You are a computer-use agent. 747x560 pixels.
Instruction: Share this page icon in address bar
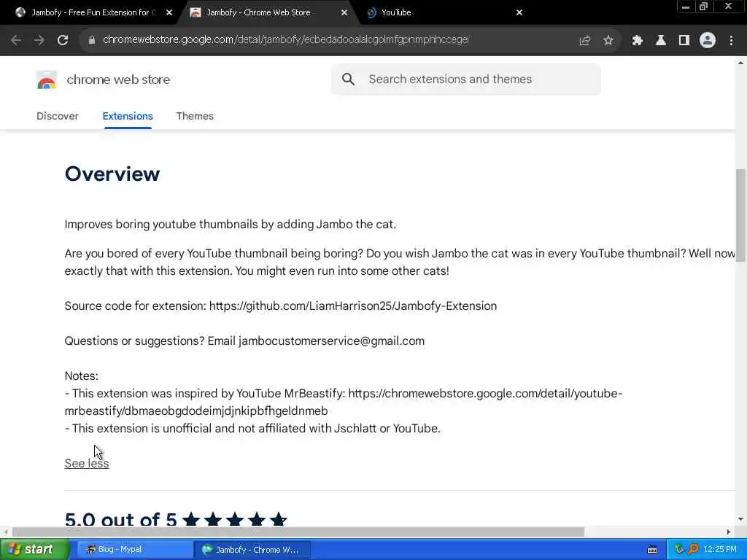click(584, 41)
